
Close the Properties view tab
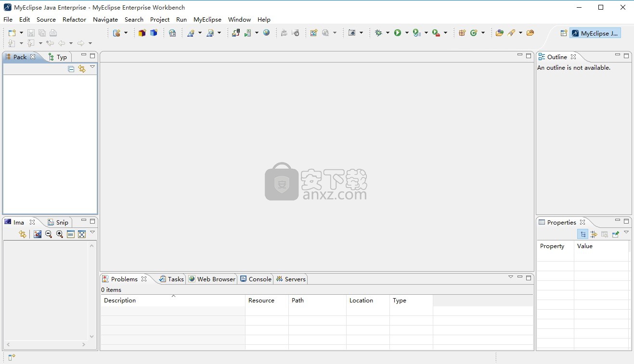pyautogui.click(x=582, y=222)
